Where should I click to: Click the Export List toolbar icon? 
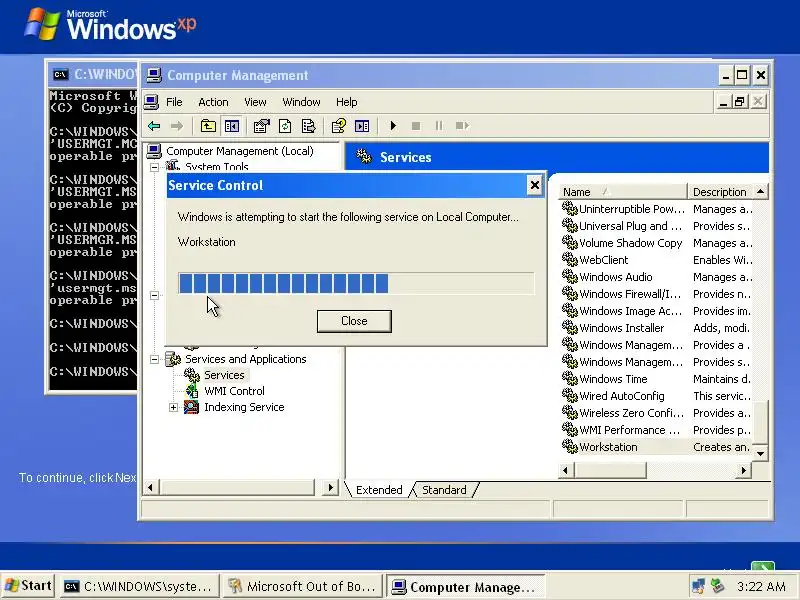point(309,126)
